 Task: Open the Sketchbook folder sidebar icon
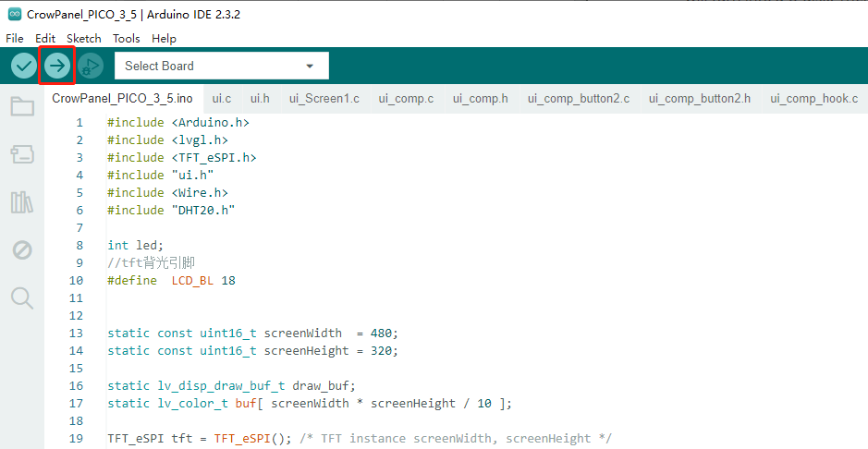click(22, 107)
